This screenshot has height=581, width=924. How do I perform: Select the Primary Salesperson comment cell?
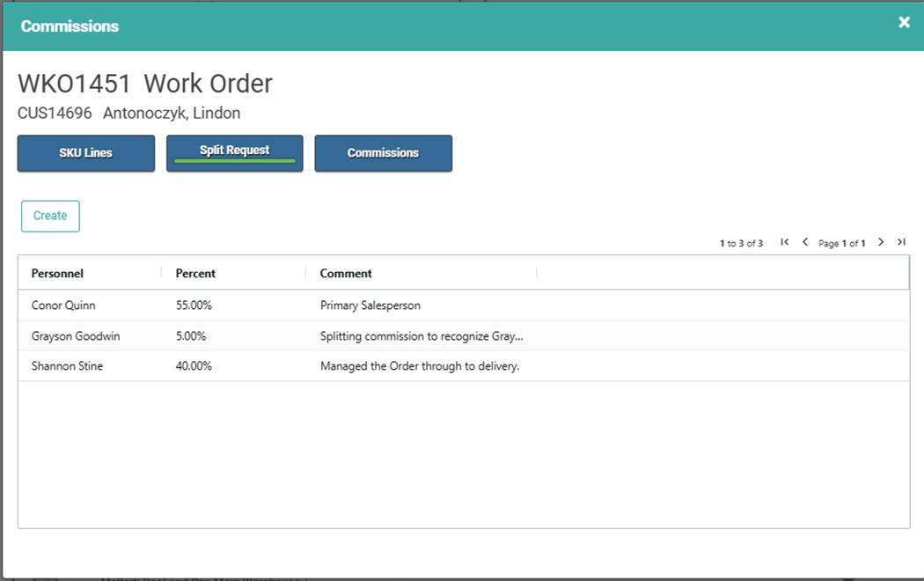(x=370, y=305)
